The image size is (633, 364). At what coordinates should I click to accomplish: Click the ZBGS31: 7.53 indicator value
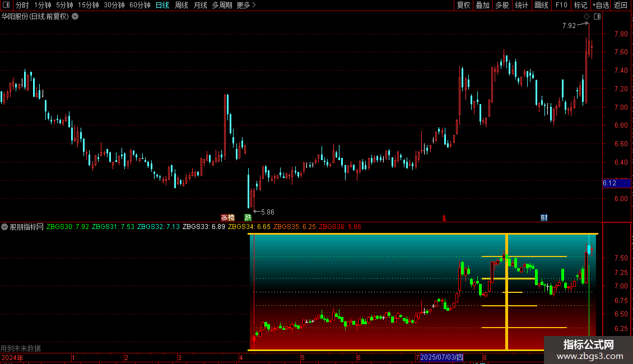(x=113, y=227)
